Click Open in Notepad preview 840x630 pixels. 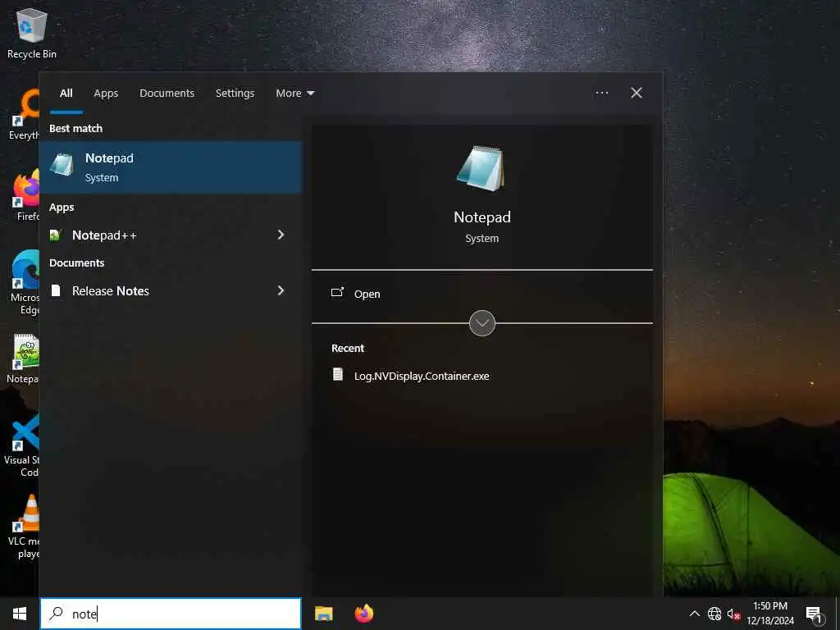click(367, 294)
